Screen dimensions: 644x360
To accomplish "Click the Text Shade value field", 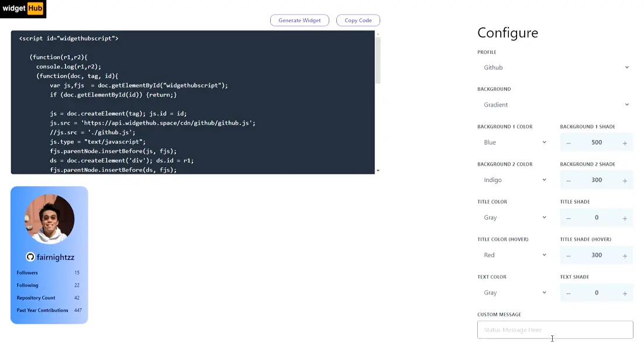I will pos(597,293).
